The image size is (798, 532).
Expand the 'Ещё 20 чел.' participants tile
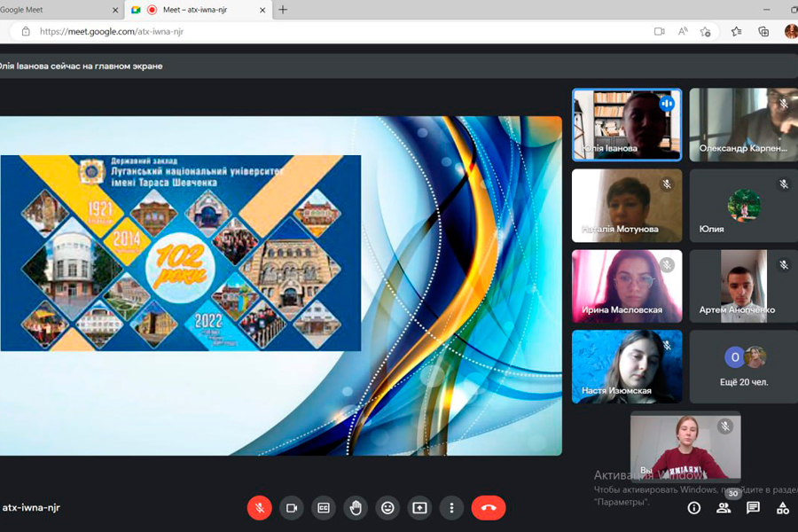(x=743, y=366)
